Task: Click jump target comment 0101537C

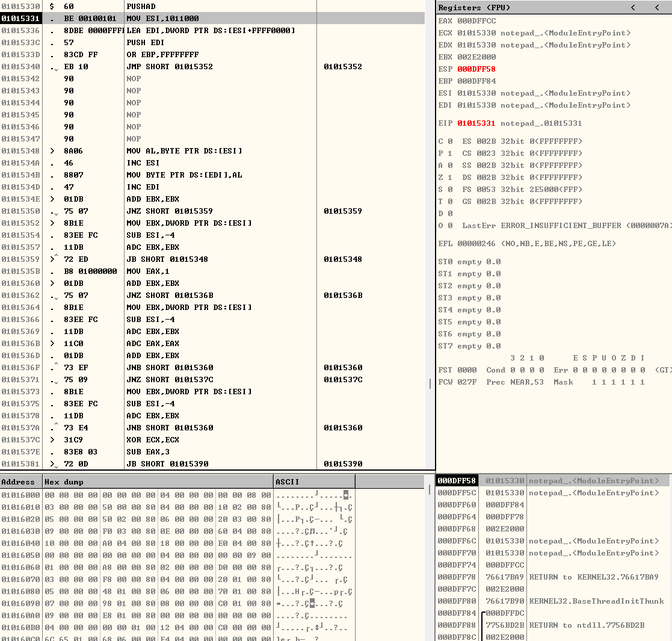Action: coord(344,379)
